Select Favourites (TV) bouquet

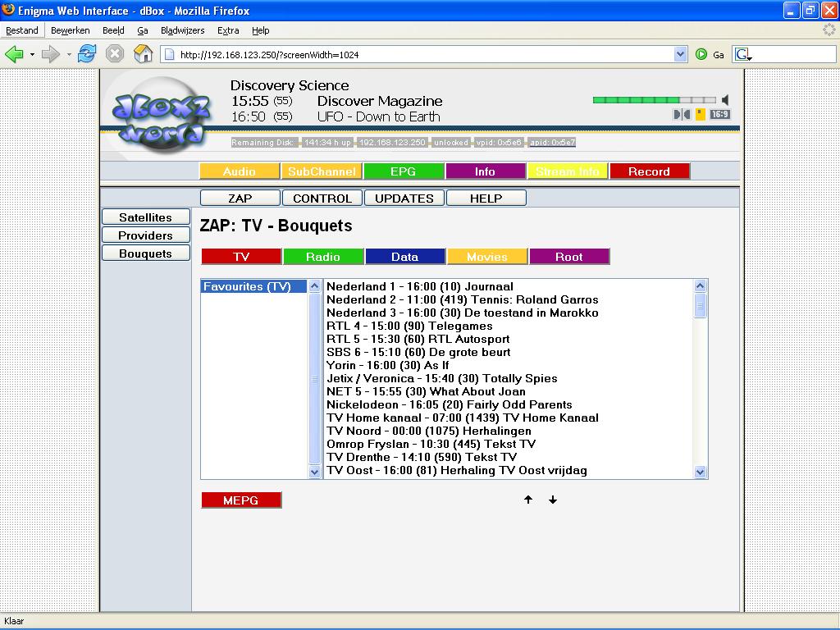(254, 286)
